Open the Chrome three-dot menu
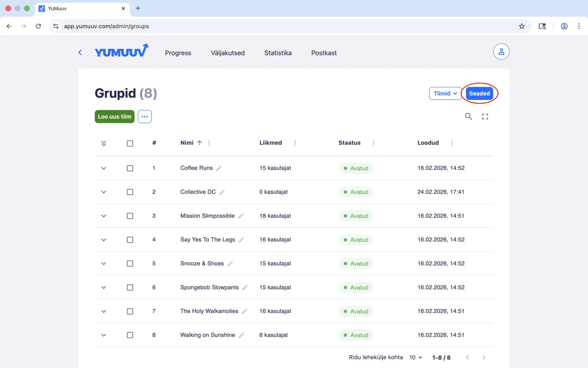 coord(579,26)
